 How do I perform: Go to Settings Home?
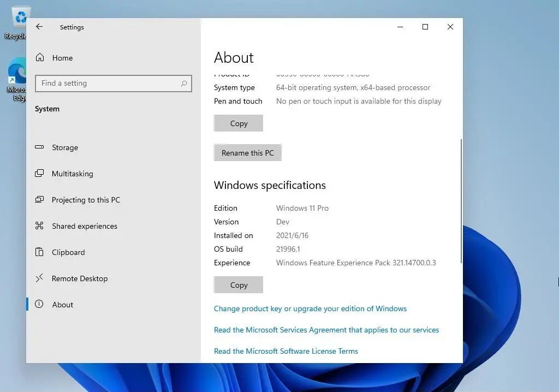click(62, 58)
